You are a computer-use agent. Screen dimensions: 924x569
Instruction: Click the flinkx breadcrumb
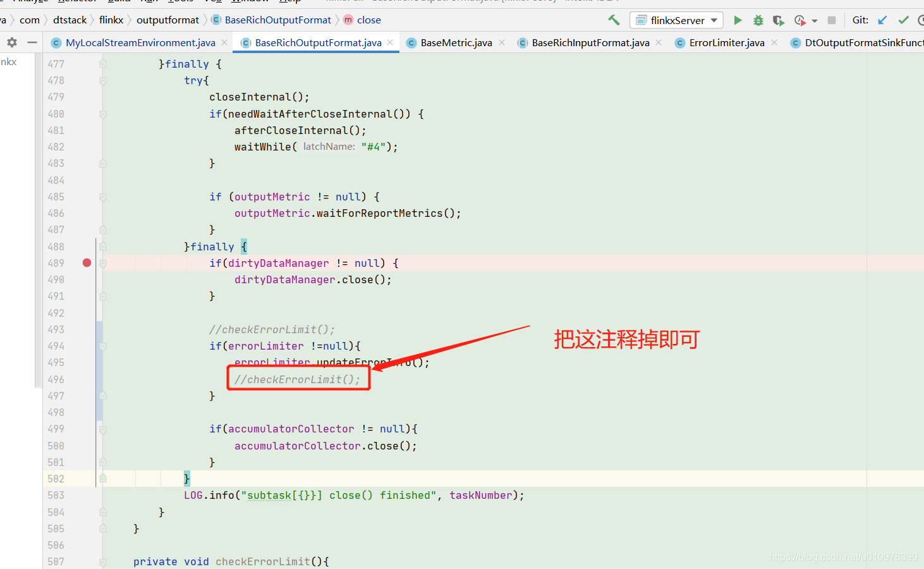(x=111, y=20)
